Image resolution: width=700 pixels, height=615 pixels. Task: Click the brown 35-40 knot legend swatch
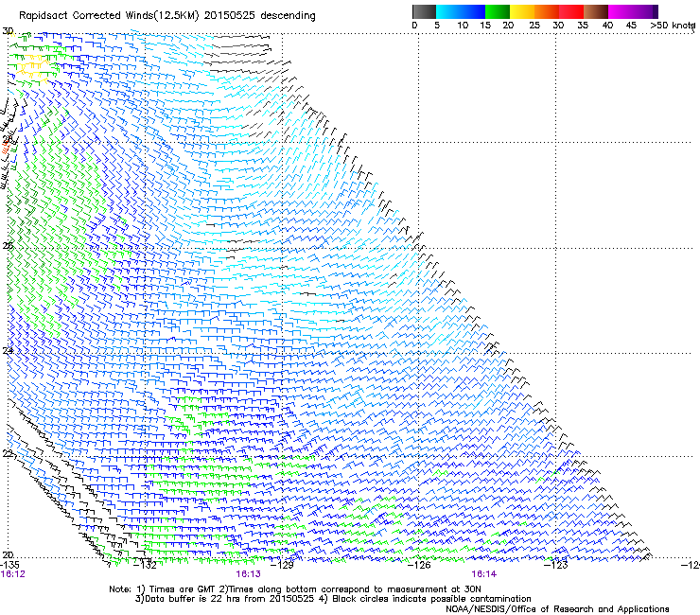point(596,11)
